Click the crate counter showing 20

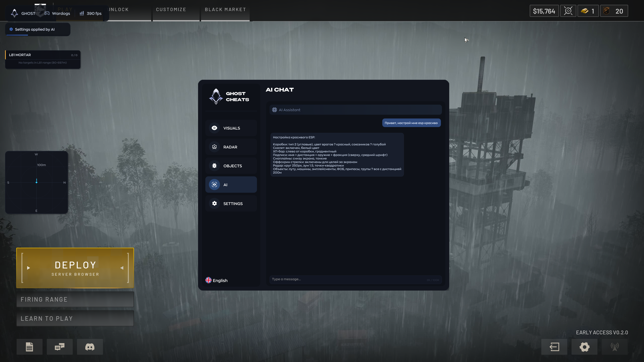click(614, 11)
